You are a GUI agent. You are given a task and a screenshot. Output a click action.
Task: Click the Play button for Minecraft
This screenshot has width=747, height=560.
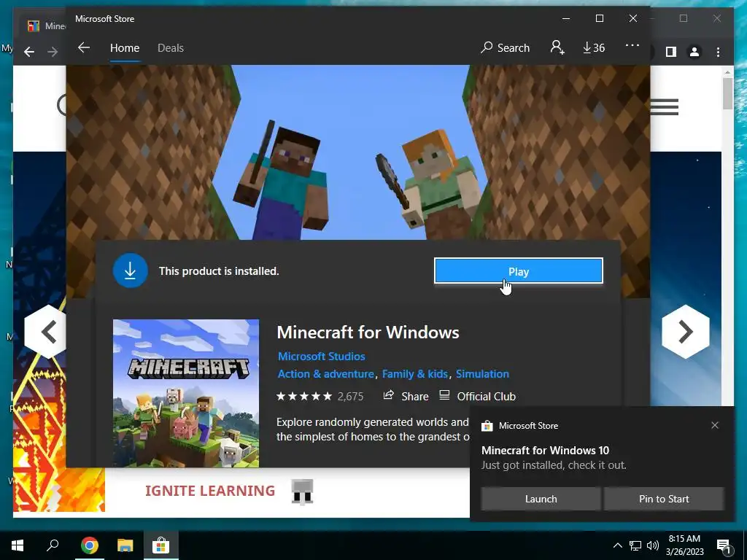point(519,271)
